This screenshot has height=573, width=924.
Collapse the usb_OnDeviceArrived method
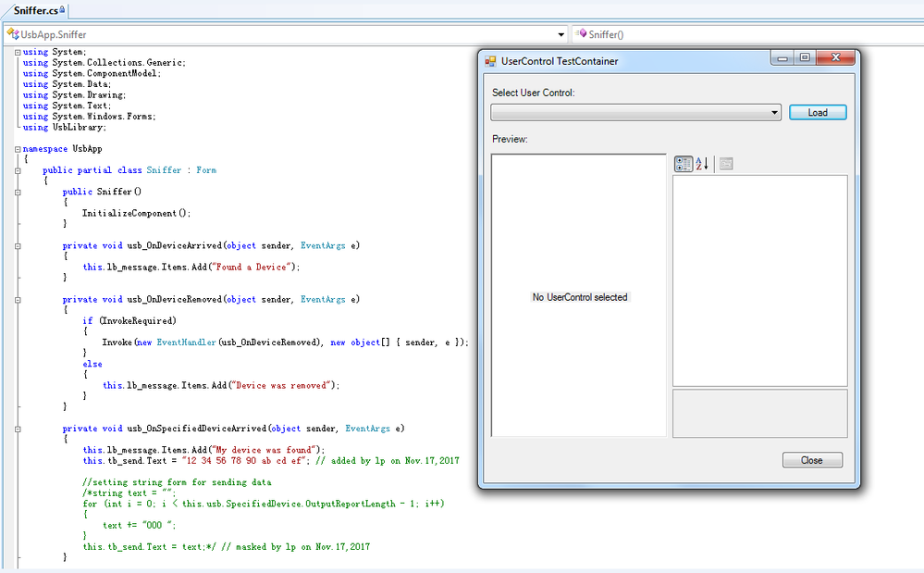[x=18, y=246]
